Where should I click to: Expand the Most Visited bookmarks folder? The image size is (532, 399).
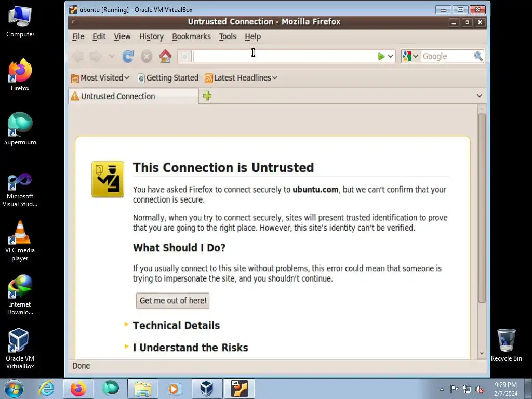tap(100, 78)
